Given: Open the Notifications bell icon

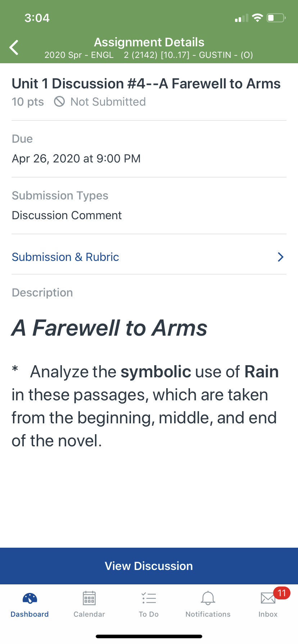Looking at the screenshot, I should pos(208,598).
